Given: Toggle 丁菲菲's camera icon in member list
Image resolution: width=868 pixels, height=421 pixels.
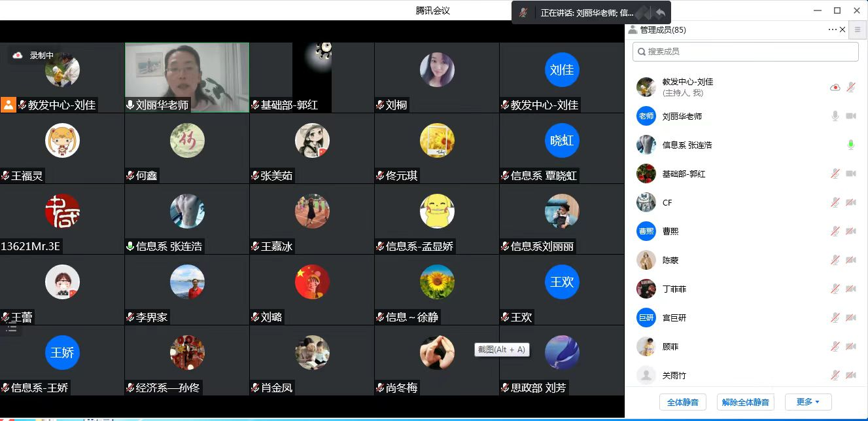Looking at the screenshot, I should [x=851, y=289].
